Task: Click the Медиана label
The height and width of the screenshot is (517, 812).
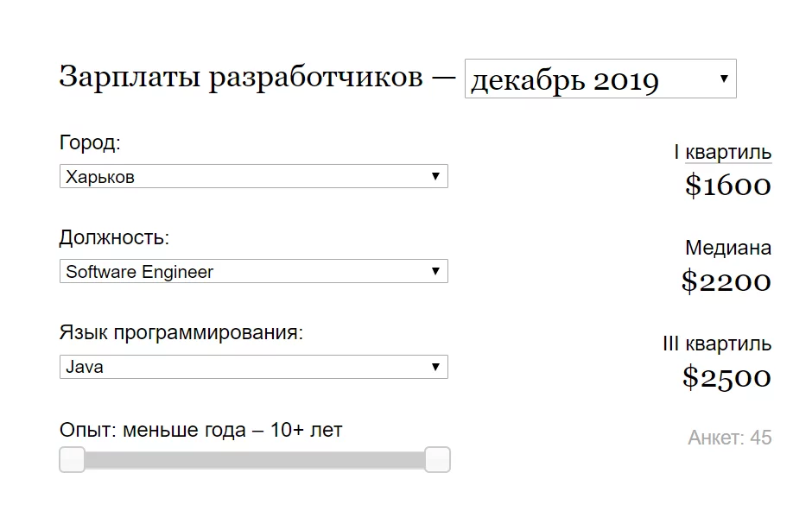Action: [728, 248]
